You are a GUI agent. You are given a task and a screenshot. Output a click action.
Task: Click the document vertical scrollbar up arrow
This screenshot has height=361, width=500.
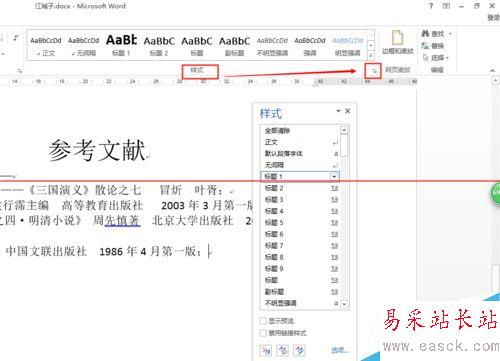tap(496, 80)
